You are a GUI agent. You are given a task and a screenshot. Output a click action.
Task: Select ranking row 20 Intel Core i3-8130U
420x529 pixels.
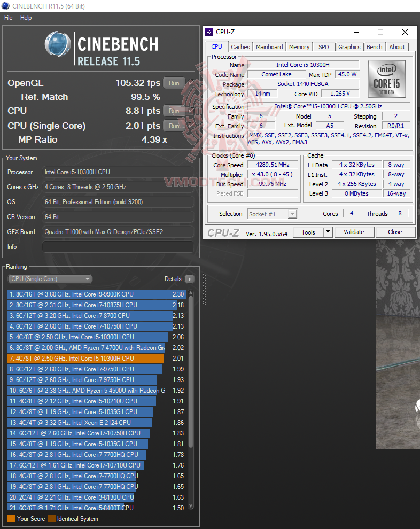tap(97, 497)
